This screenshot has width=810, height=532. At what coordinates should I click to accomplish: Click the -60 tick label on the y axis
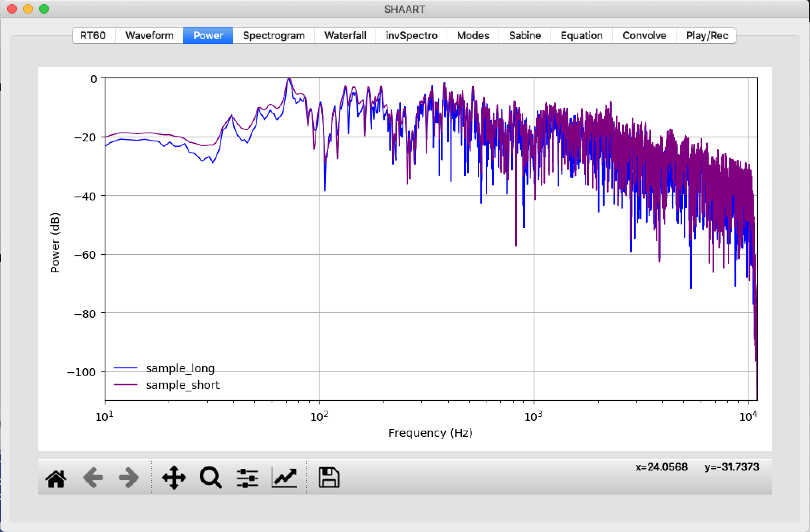[85, 255]
